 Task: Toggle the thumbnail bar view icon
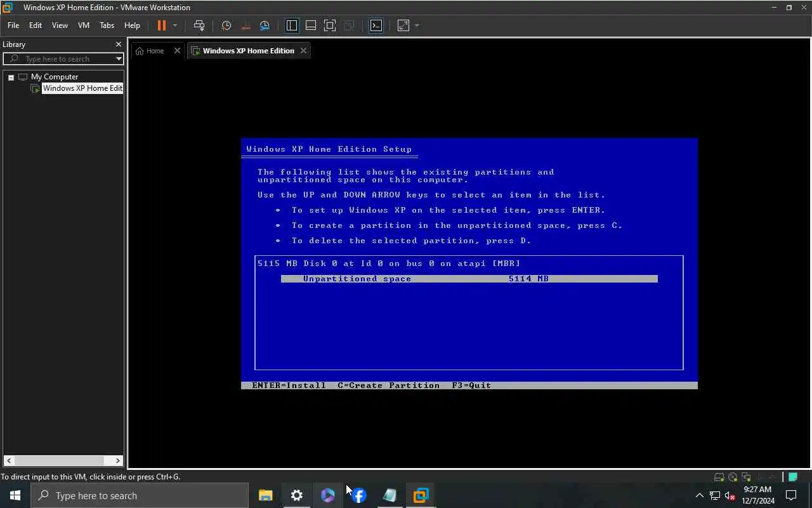(x=311, y=25)
